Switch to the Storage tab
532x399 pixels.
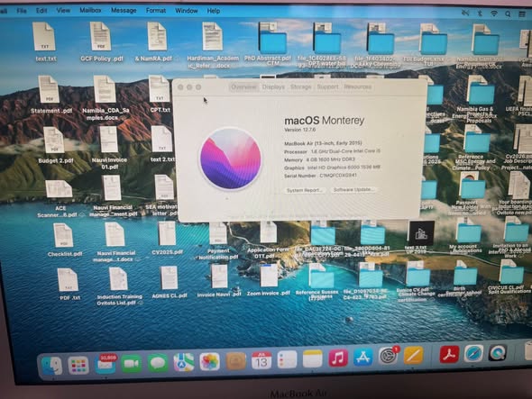(300, 87)
